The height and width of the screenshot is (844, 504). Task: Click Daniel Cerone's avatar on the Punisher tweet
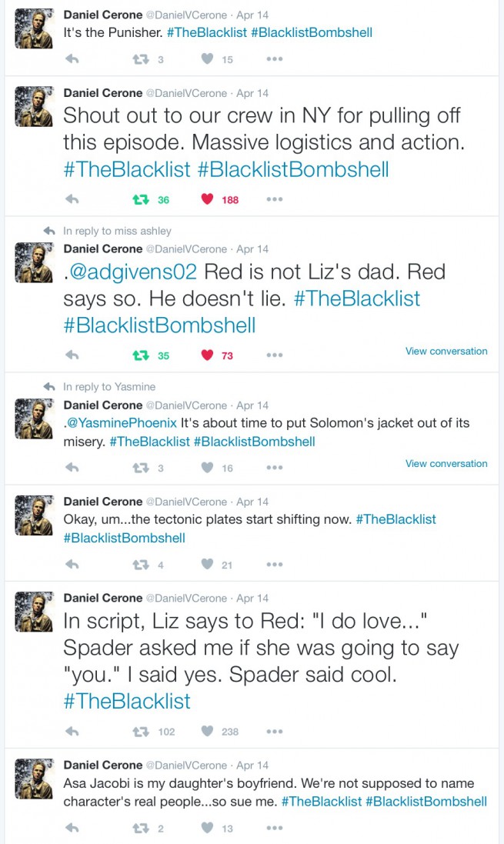(35, 28)
